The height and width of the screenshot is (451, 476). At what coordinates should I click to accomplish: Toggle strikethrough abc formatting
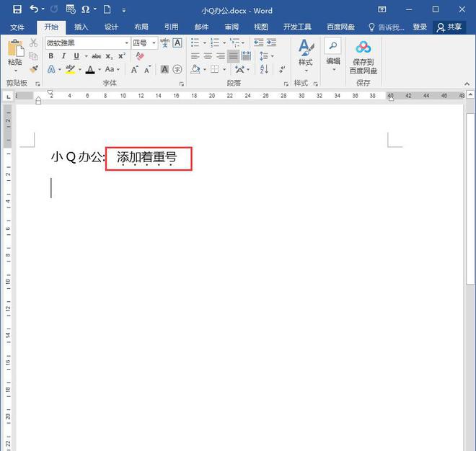(x=96, y=56)
